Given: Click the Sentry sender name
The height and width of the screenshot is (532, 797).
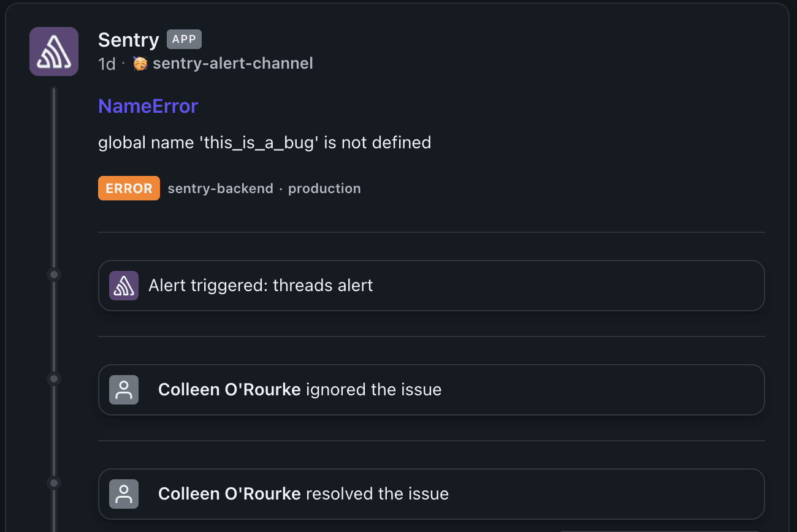Looking at the screenshot, I should (128, 40).
